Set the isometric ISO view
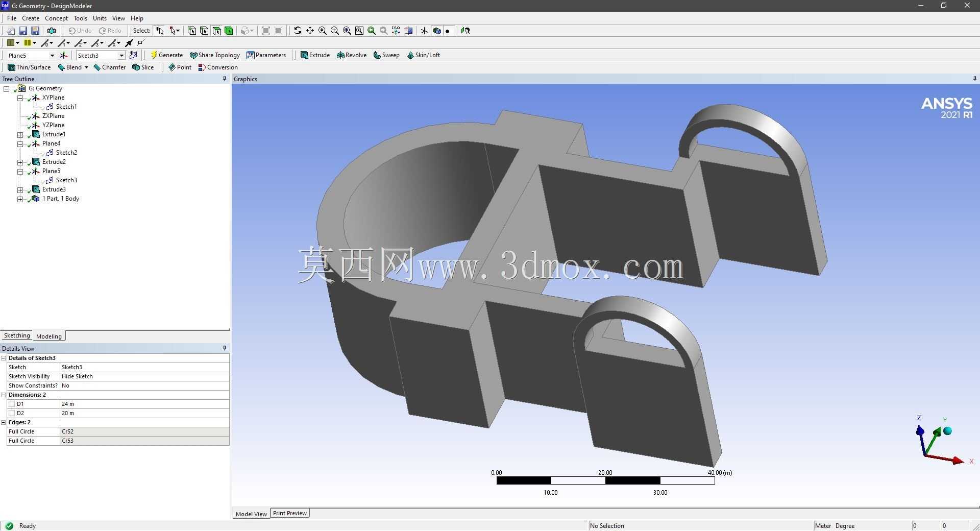This screenshot has width=980, height=531. click(396, 31)
